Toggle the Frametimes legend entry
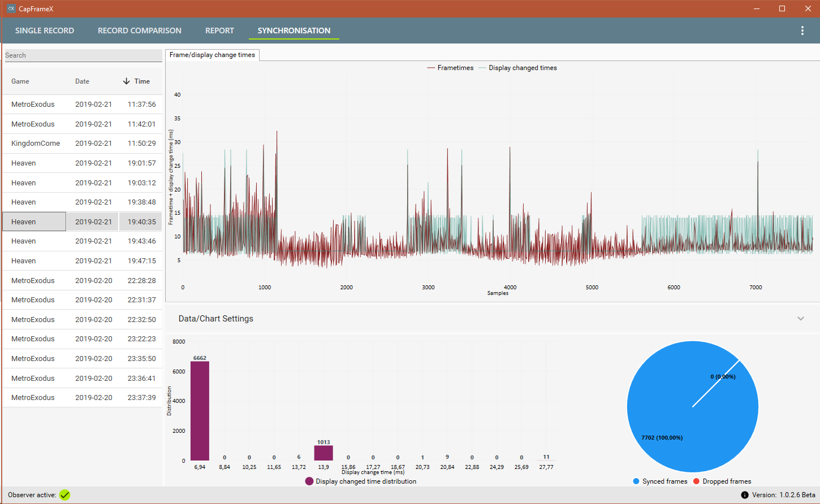Screen dimensions: 820x504 (x=450, y=68)
